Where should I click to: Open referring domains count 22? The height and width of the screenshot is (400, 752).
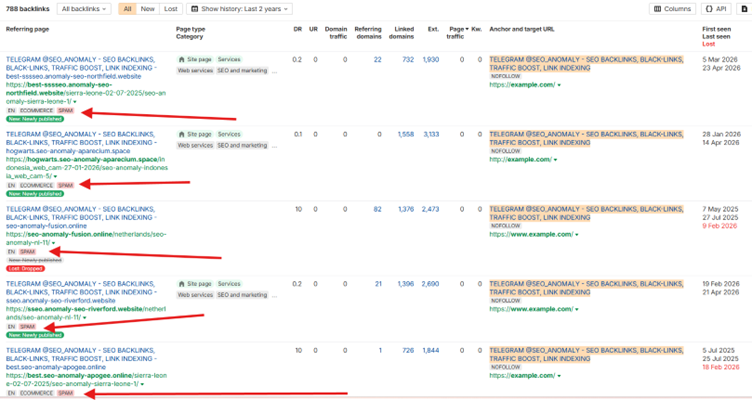pos(377,59)
